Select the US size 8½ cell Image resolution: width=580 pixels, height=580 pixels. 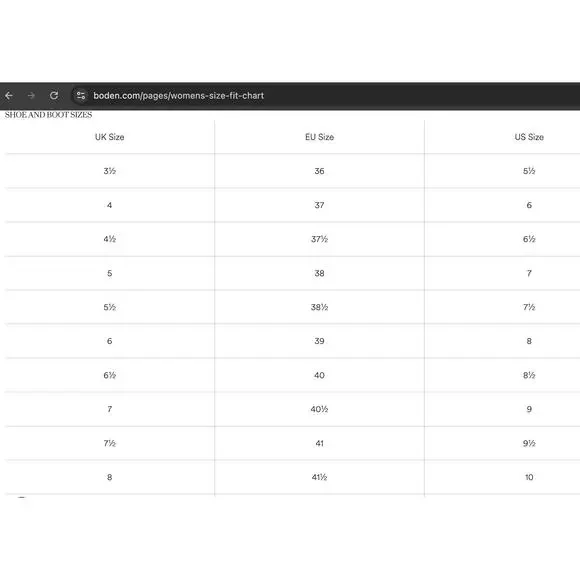tap(529, 375)
